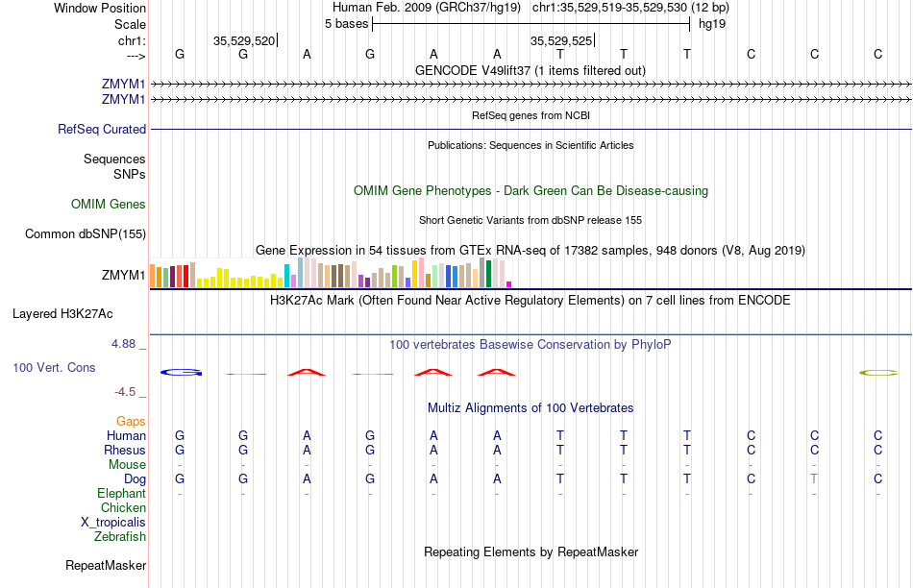Screen dimensions: 913x588
Task: Click the Common dbSNP(155) track label
Action: (86, 234)
